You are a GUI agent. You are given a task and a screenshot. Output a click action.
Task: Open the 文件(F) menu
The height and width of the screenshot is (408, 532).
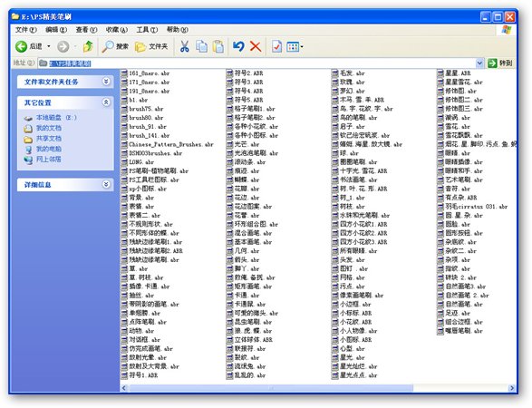[x=25, y=30]
